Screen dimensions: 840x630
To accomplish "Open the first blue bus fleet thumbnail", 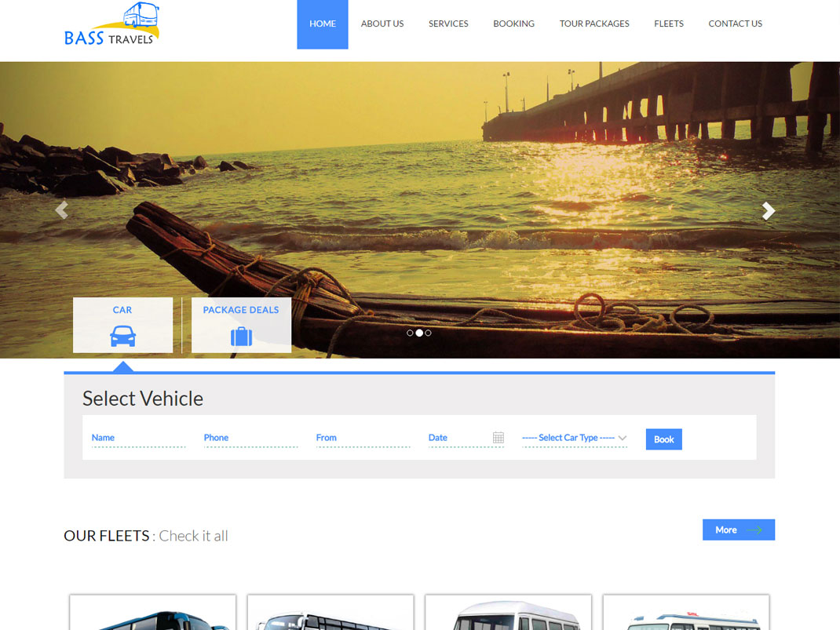I will pyautogui.click(x=152, y=614).
